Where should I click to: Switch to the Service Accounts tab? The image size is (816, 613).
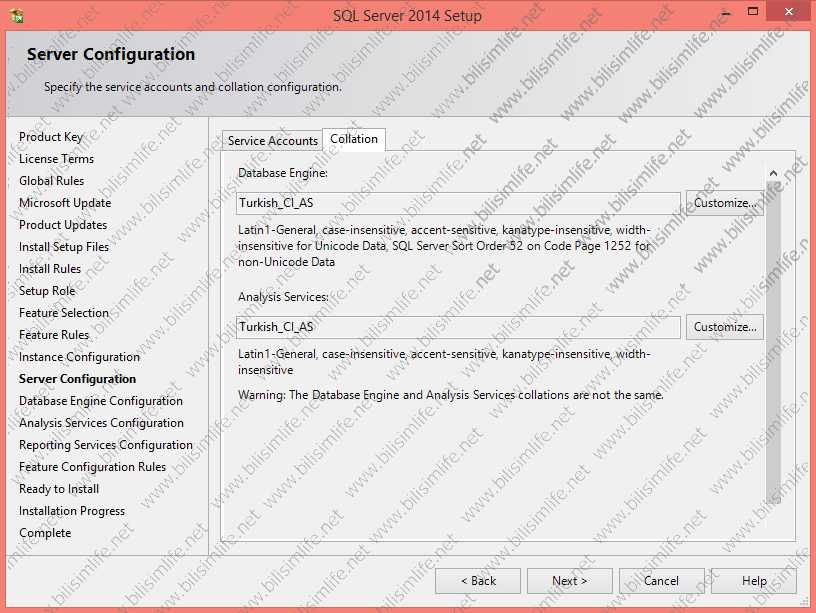point(272,141)
